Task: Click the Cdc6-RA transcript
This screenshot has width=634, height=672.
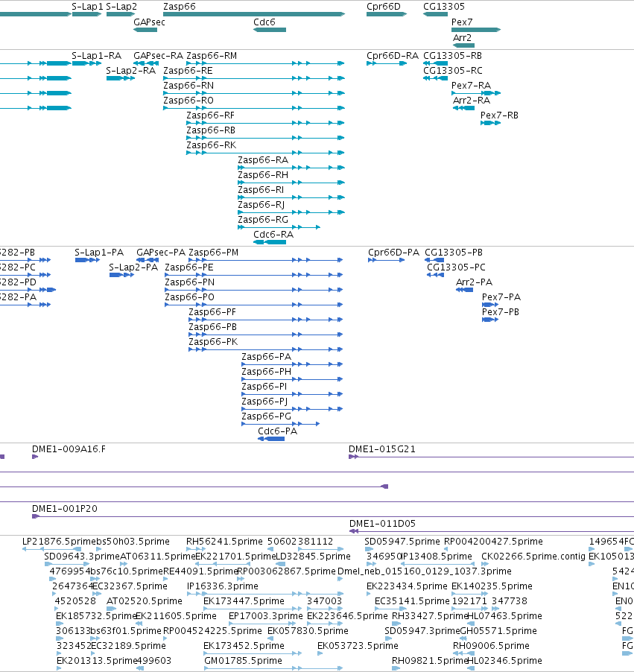Action: pyautogui.click(x=270, y=242)
